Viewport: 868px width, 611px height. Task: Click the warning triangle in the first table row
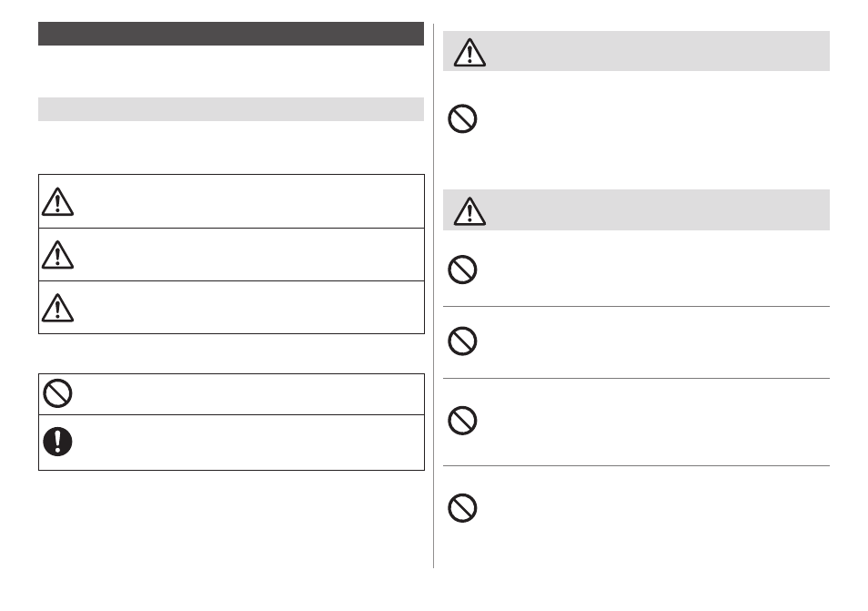point(57,201)
